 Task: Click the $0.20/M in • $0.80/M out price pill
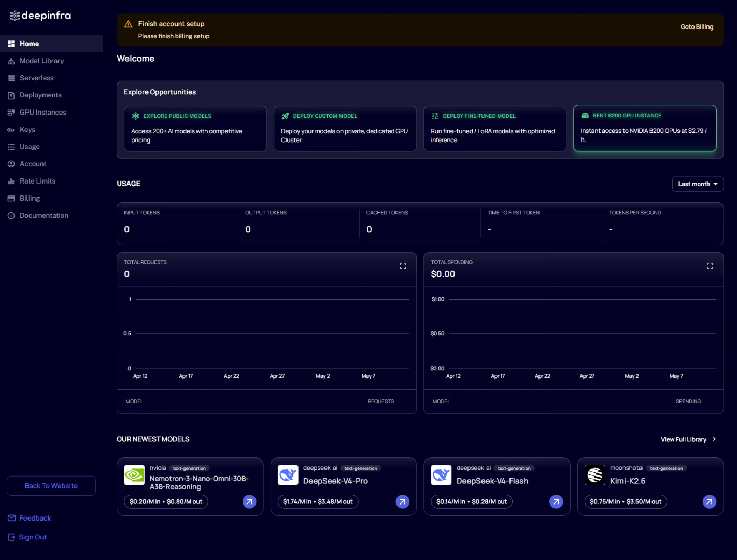(166, 501)
